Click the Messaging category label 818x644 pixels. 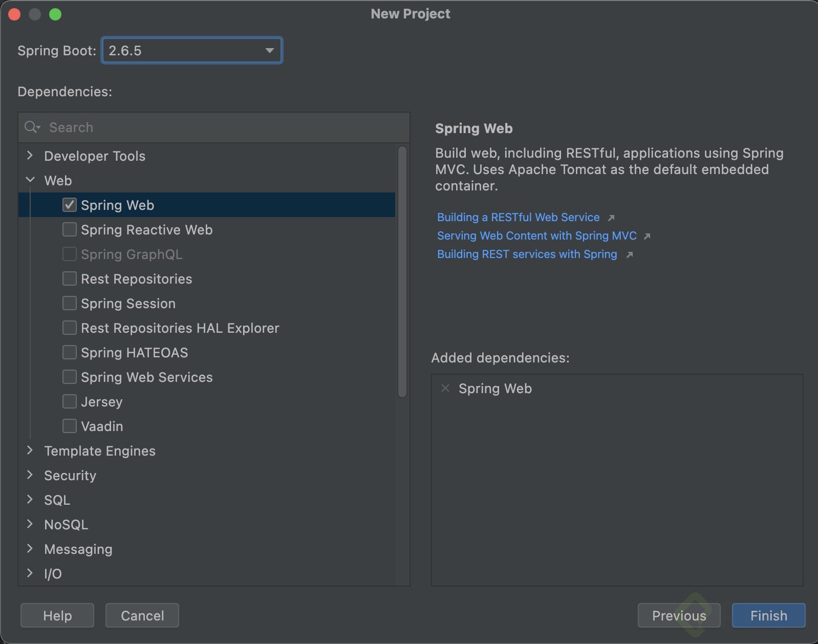pos(78,549)
